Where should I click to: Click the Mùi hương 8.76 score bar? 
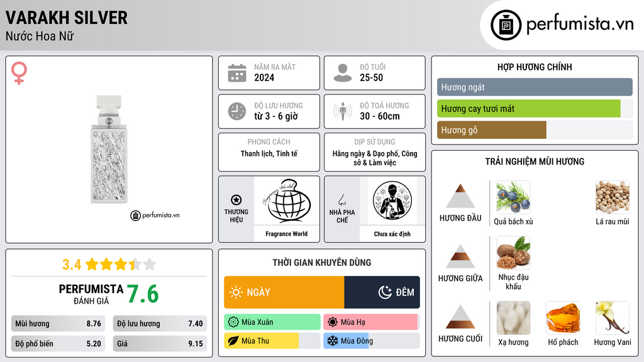tap(58, 324)
